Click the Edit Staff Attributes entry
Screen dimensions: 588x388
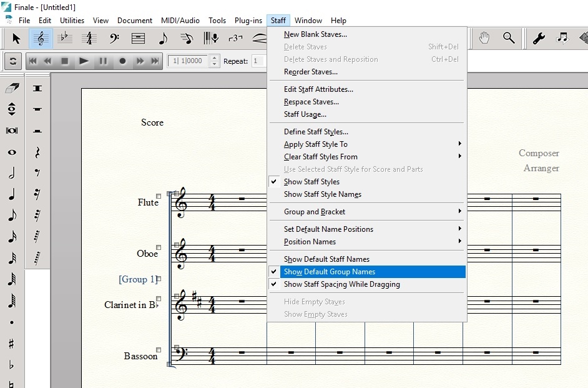(318, 89)
